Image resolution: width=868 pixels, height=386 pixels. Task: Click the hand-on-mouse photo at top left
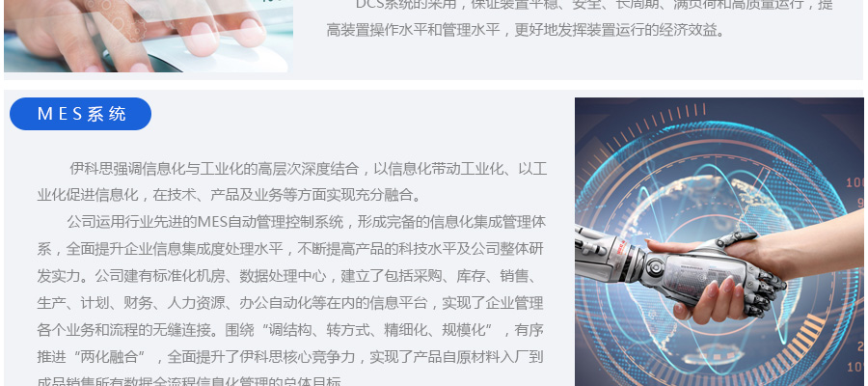coord(149,36)
